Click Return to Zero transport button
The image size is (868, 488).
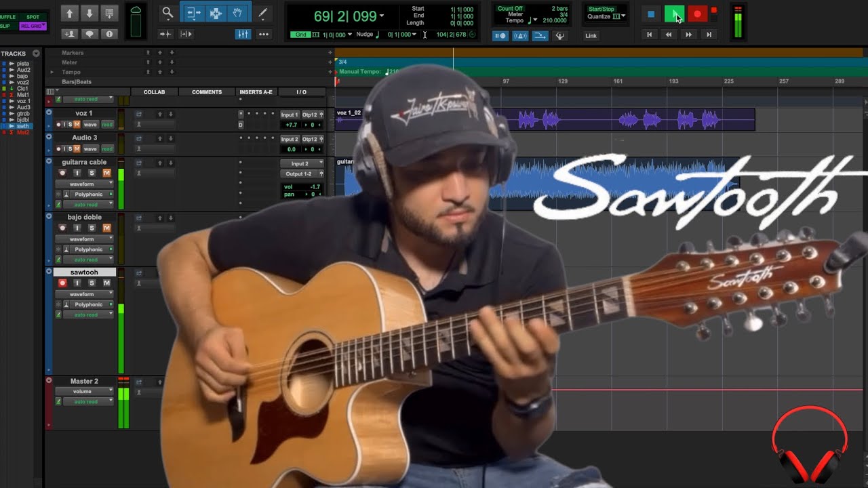tap(649, 35)
